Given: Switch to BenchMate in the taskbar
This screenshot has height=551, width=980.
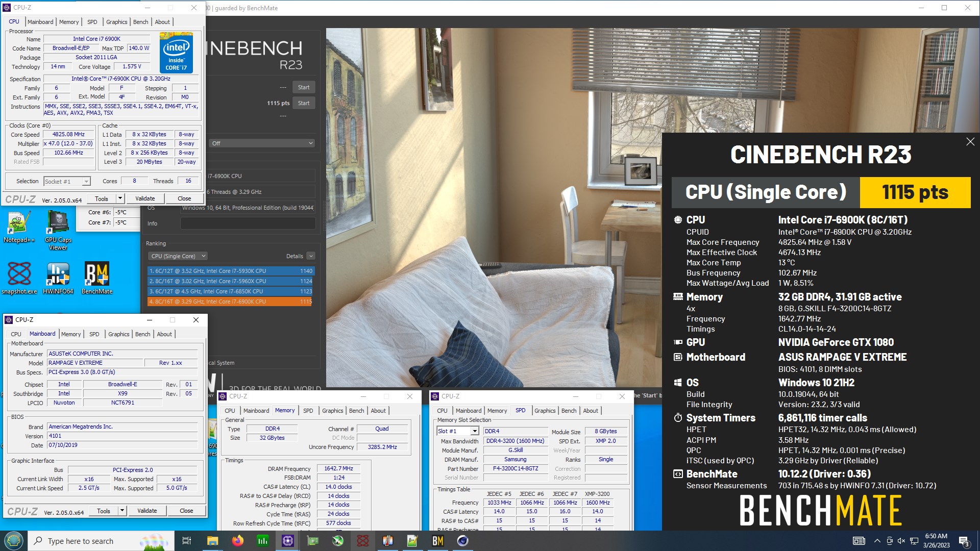Looking at the screenshot, I should point(438,541).
